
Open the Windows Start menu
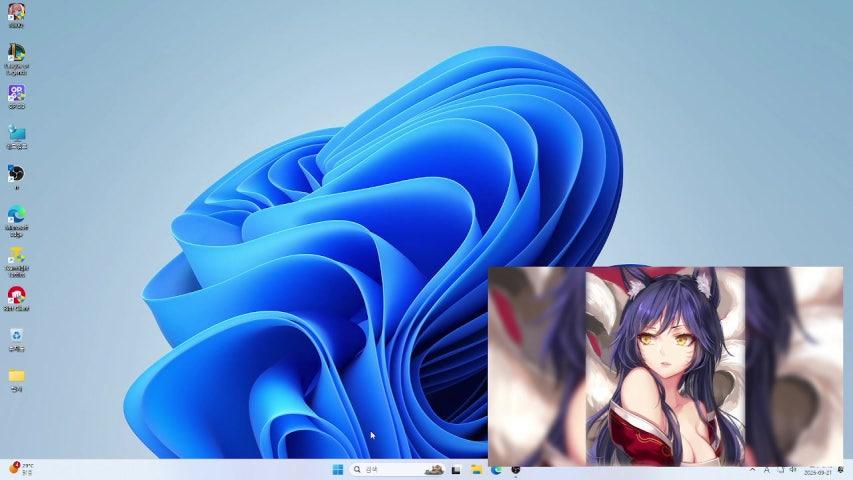(337, 469)
